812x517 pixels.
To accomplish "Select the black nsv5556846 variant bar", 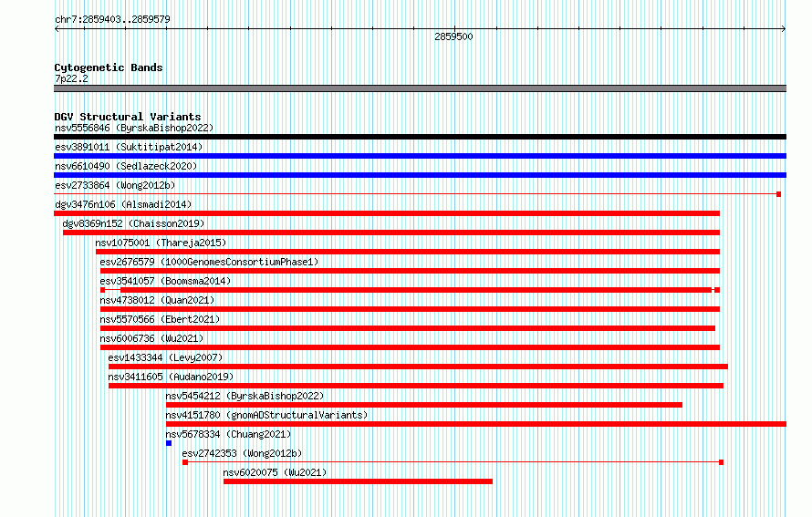I will 420,137.
